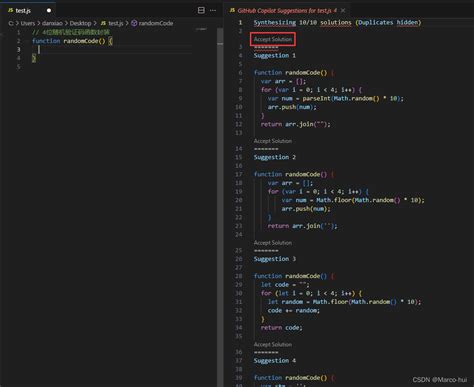Image resolution: width=474 pixels, height=387 pixels.
Task: Click the unsaved changes dot on test.js tab
Action: tap(49, 10)
